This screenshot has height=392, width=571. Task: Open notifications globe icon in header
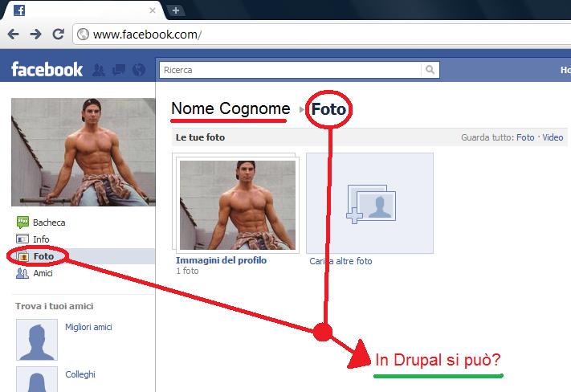pyautogui.click(x=139, y=70)
